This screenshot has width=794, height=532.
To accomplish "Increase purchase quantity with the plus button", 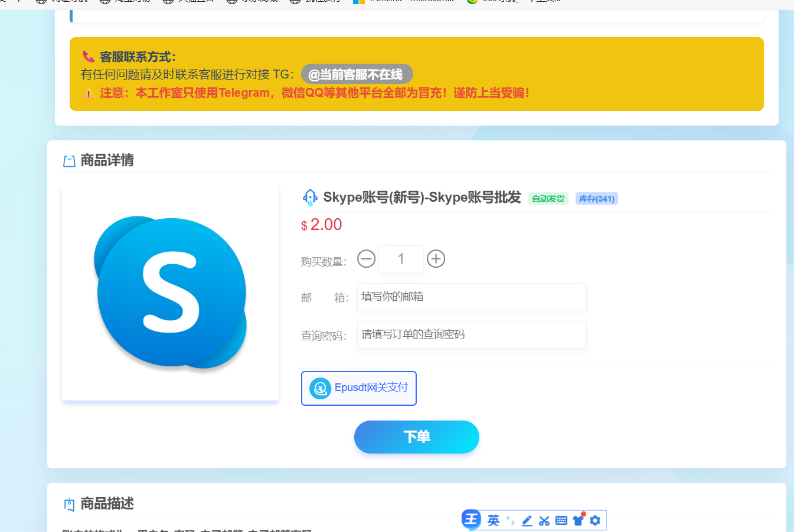I will click(436, 259).
